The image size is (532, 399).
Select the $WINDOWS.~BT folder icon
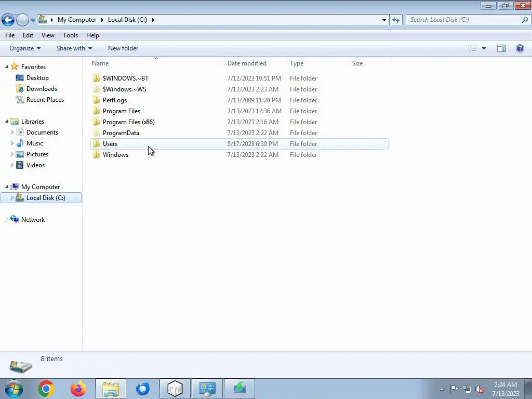click(96, 78)
